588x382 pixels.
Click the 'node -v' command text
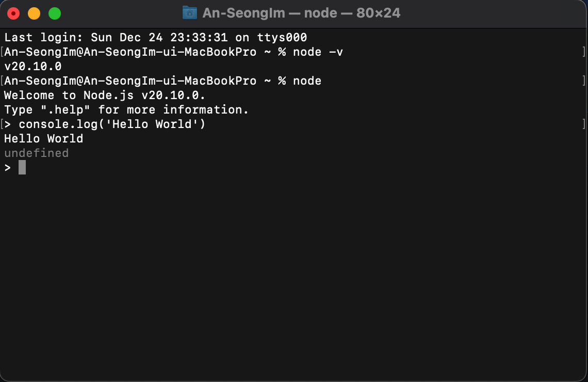point(318,52)
